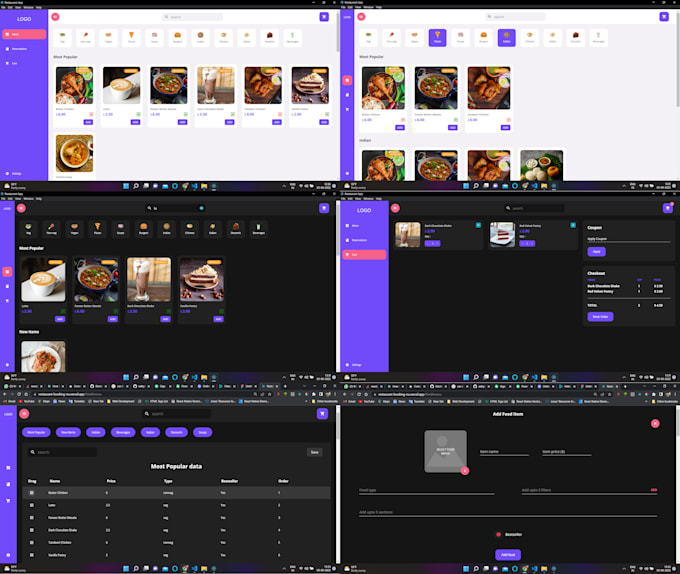The image size is (680, 574).
Task: Select the Indian category icon in the dark menu window
Action: tap(167, 228)
